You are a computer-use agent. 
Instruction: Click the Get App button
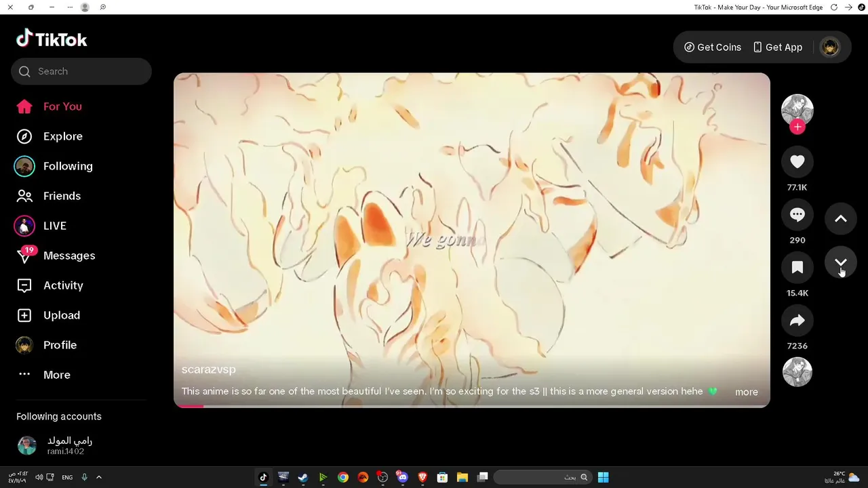point(778,47)
